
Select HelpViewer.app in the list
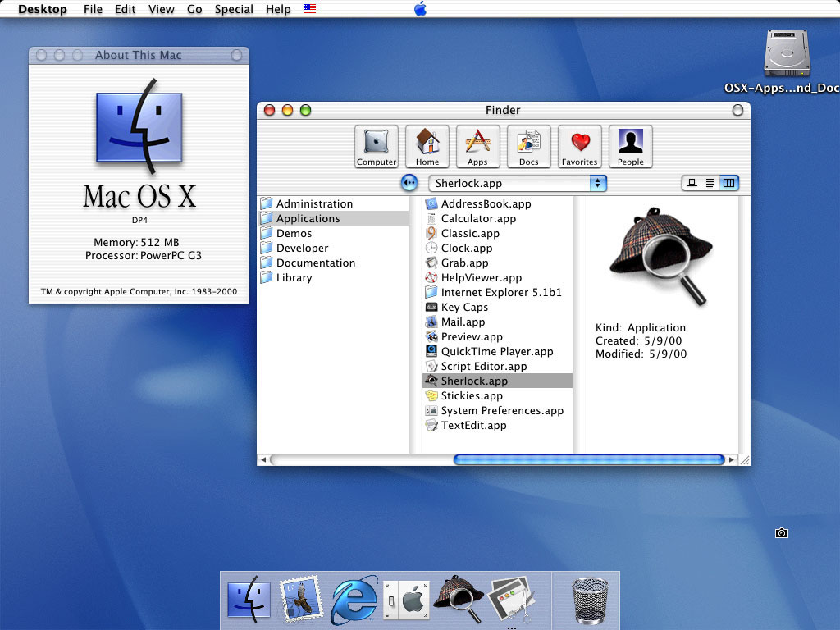coord(498,277)
